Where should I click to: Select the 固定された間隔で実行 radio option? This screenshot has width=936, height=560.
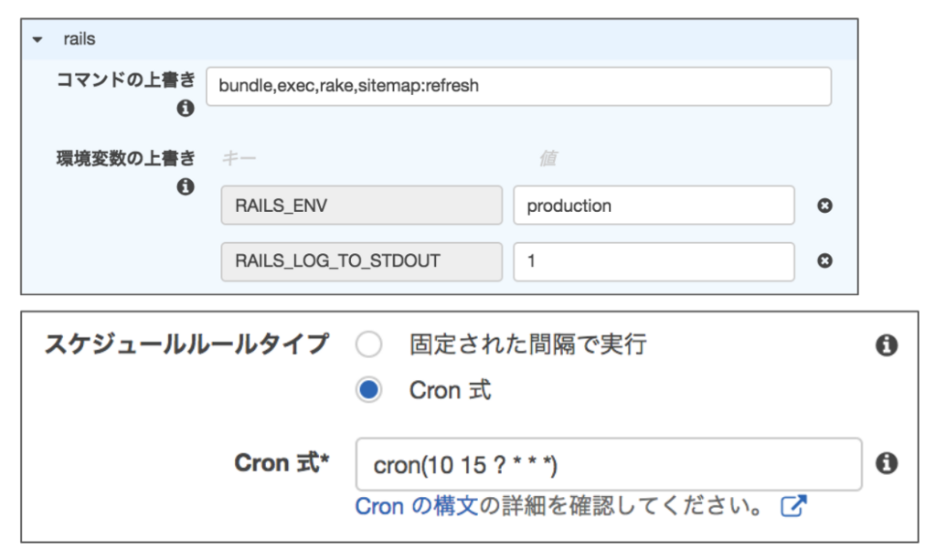click(x=369, y=344)
